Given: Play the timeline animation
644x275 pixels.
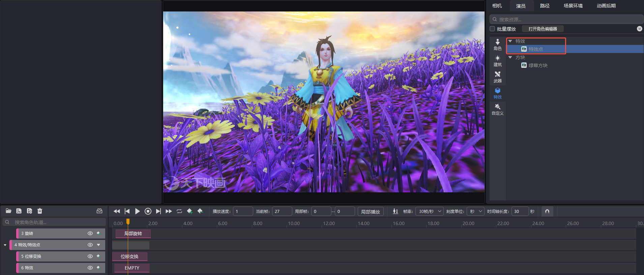Looking at the screenshot, I should click(x=137, y=211).
